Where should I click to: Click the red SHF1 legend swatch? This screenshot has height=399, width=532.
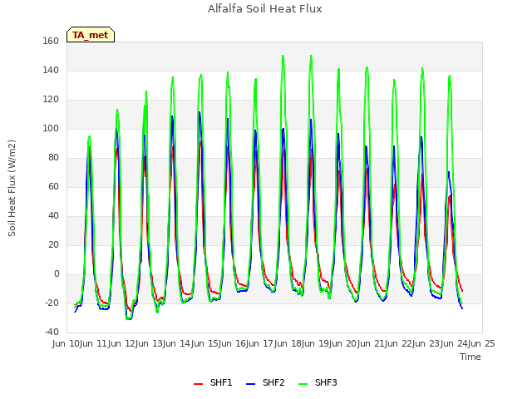click(198, 383)
